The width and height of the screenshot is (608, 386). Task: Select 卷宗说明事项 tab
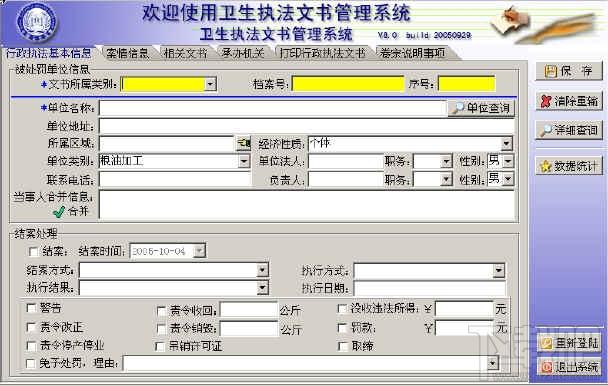click(x=412, y=53)
